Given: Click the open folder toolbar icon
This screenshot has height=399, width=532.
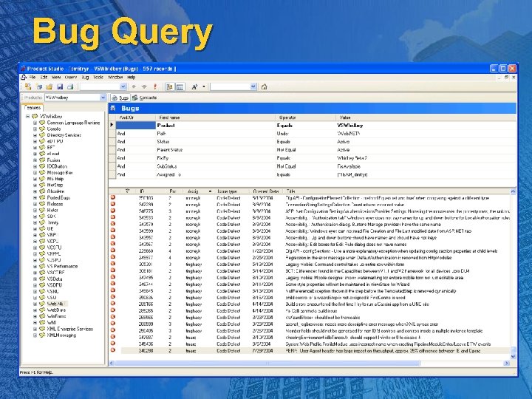Looking at the screenshot, I should (x=50, y=87).
